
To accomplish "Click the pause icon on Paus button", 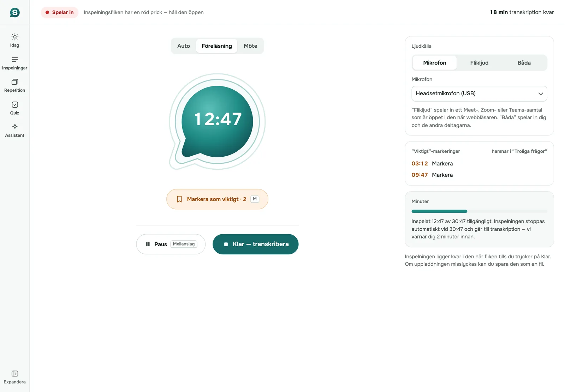I will [x=148, y=244].
